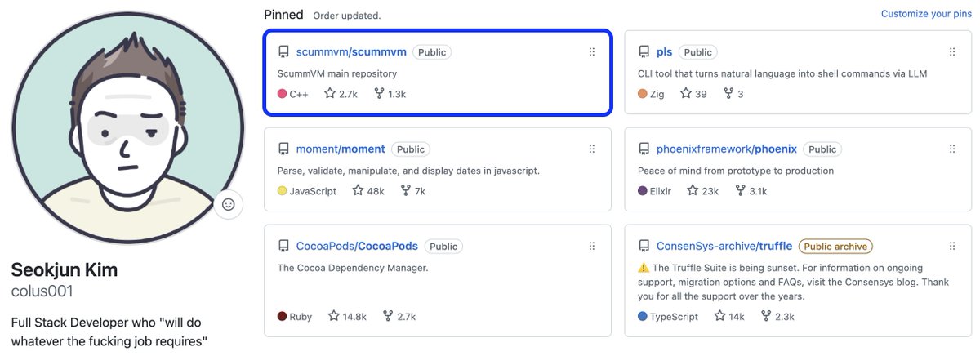This screenshot has width=980, height=356.
Task: Click 'CLI tool that turns natural language' description
Action: (782, 73)
